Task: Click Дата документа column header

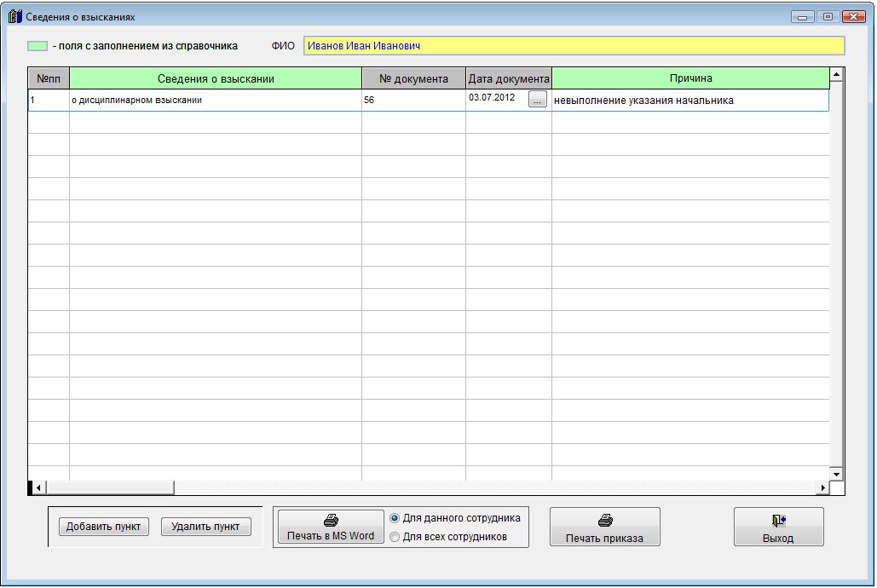Action: pos(509,78)
